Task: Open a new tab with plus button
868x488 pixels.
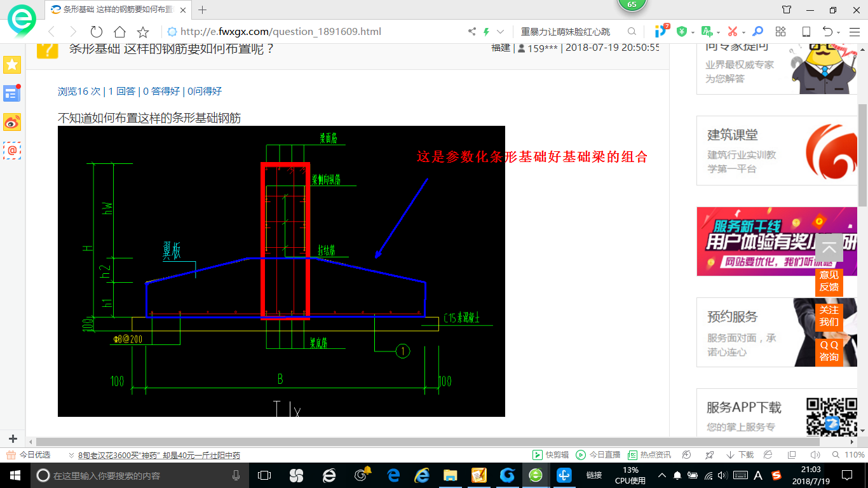Action: [203, 10]
